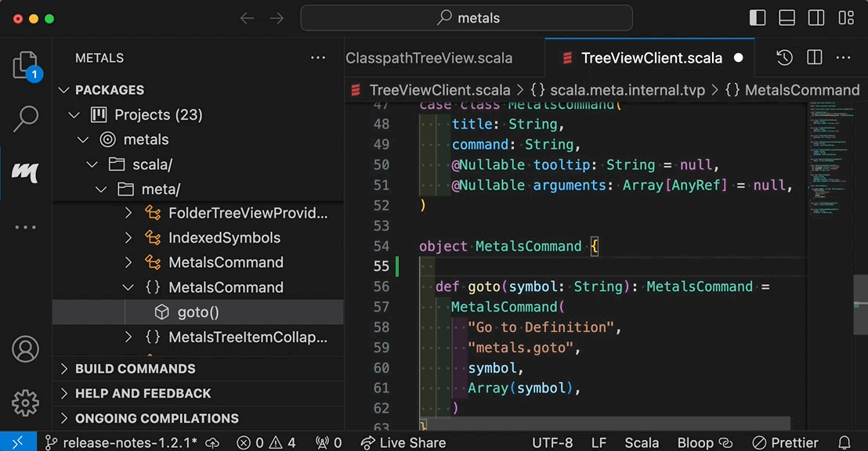
Task: Change LF end of line sequence
Action: tap(599, 442)
